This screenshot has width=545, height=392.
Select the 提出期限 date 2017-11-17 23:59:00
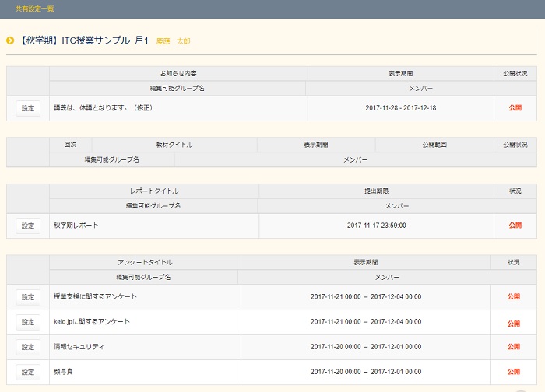pyautogui.click(x=376, y=226)
